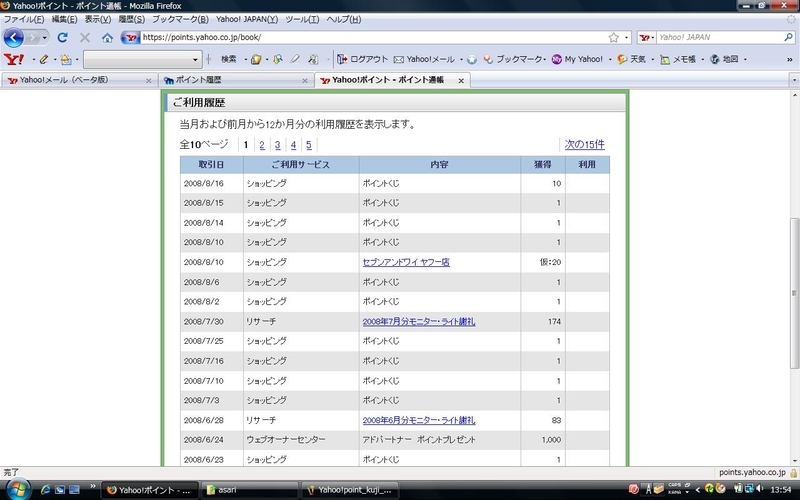Open the 表示 menu
The width and height of the screenshot is (800, 500).
97,19
